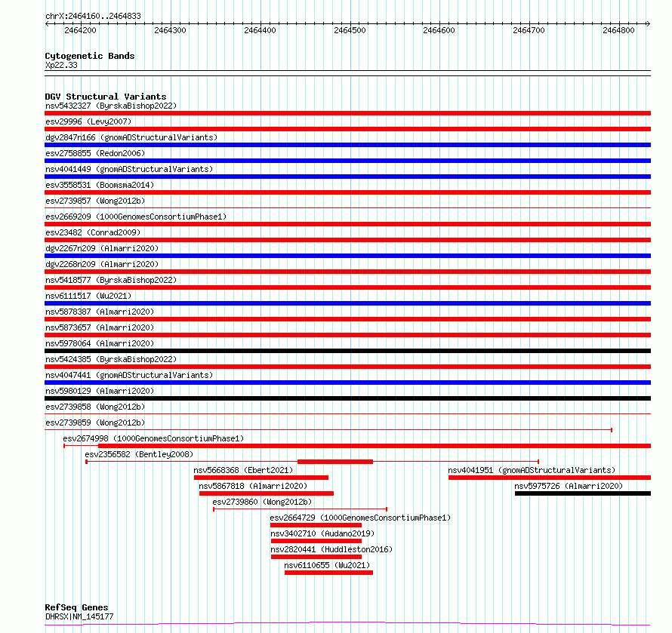
Task: Click the red bar under nsv3402710
Action: (x=316, y=541)
